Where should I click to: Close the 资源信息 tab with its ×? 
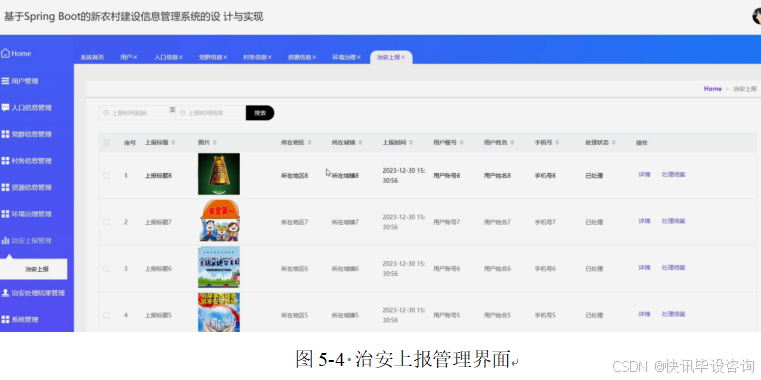point(314,57)
